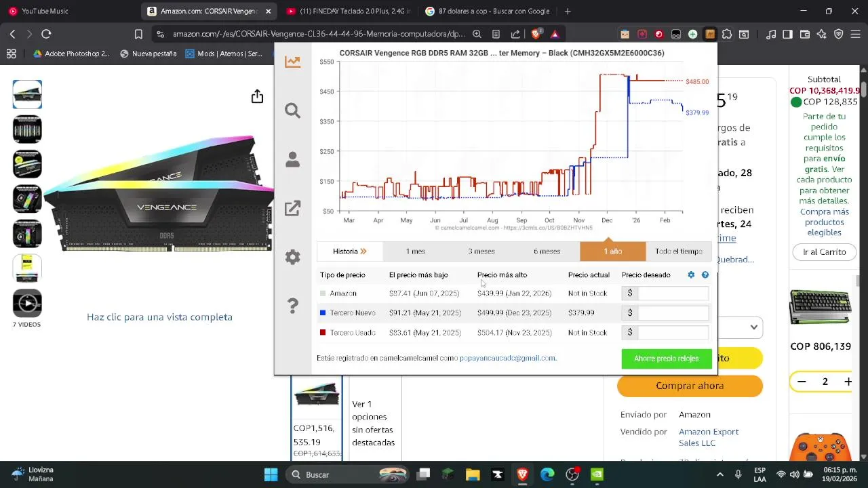Open Camelizer settings gear in left sidebar

pos(292,257)
